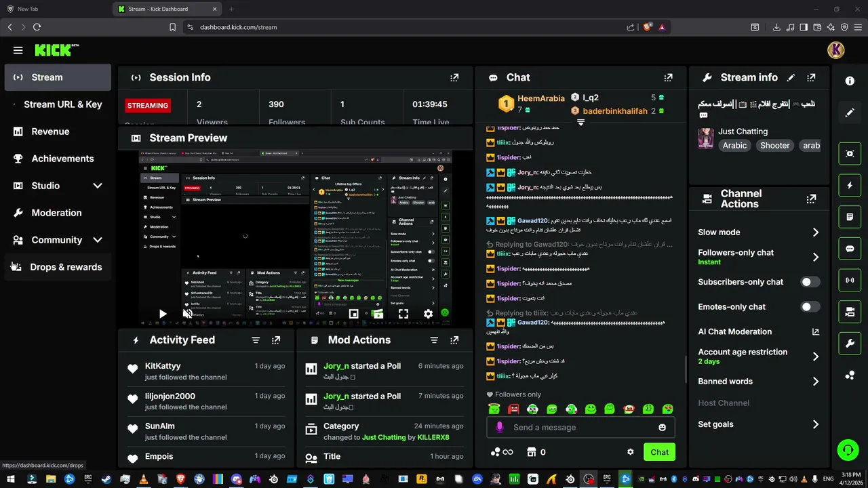Pop out the Channel Actions panel
Viewport: 868px width, 488px height.
click(812, 199)
